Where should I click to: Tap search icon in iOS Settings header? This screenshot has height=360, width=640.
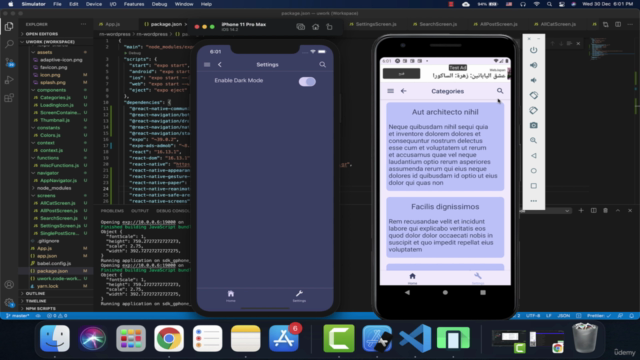(x=322, y=64)
